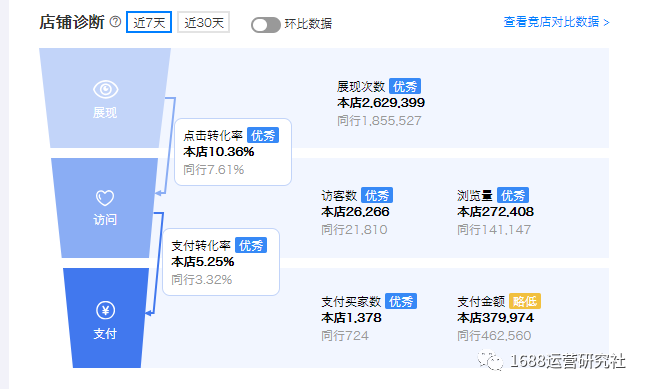Click the value 本店2,629,399
This screenshot has width=646, height=389.
tap(381, 103)
